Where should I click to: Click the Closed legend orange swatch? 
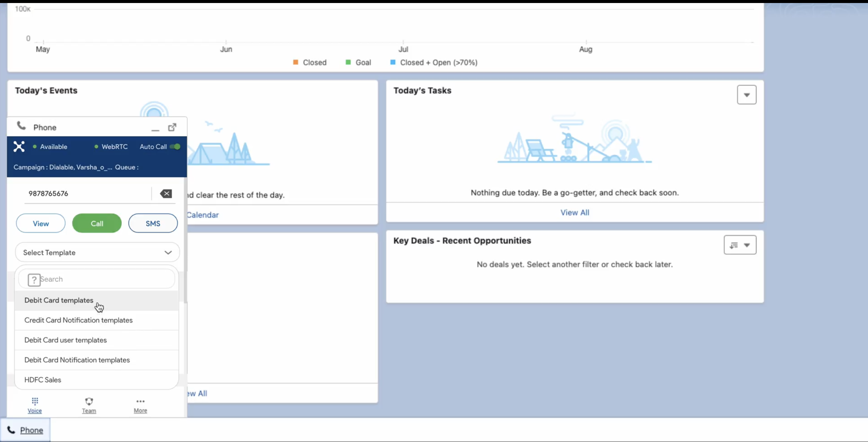point(295,62)
